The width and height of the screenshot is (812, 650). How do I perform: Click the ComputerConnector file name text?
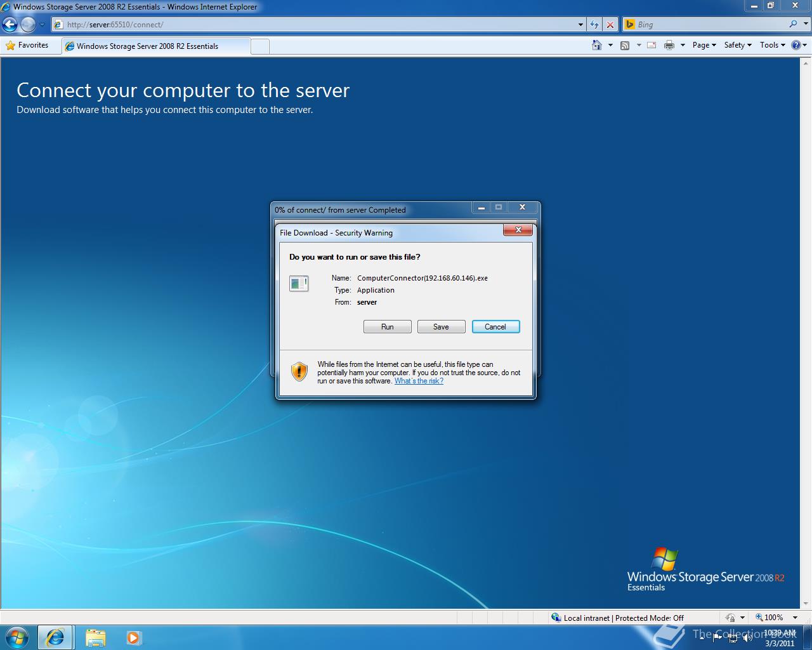pyautogui.click(x=422, y=278)
